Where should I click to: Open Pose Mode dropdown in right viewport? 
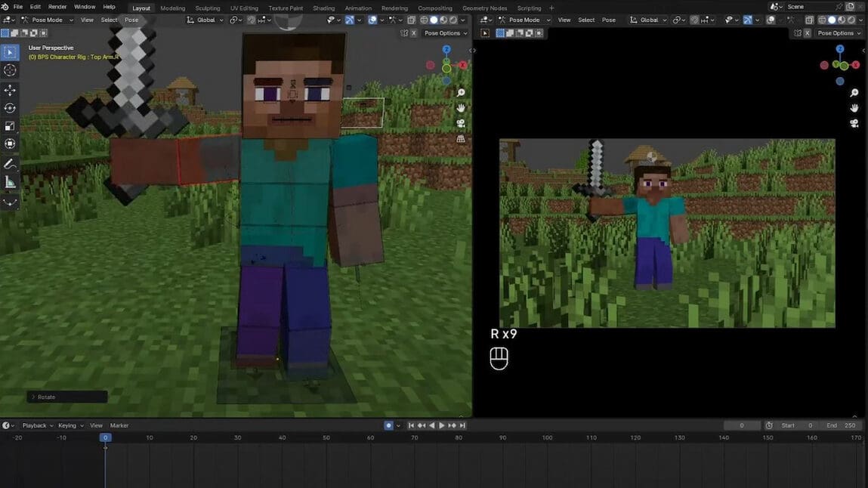click(x=524, y=20)
